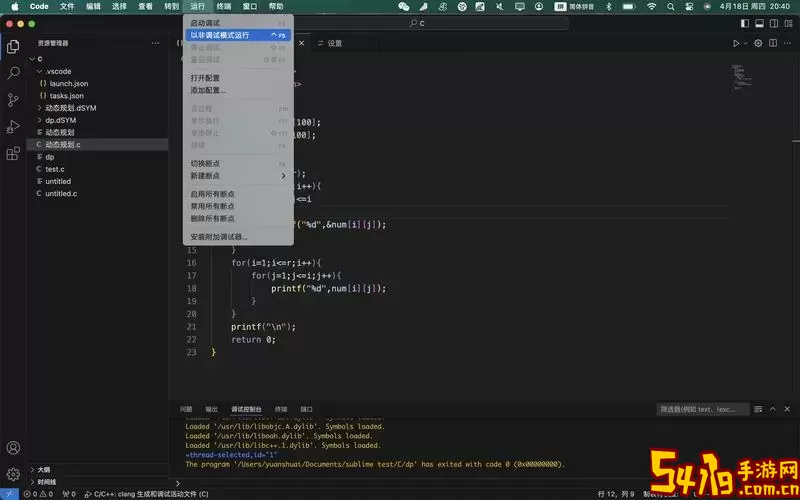Click the split editor icon in editor toolbar
The image size is (800, 500).
tap(773, 43)
